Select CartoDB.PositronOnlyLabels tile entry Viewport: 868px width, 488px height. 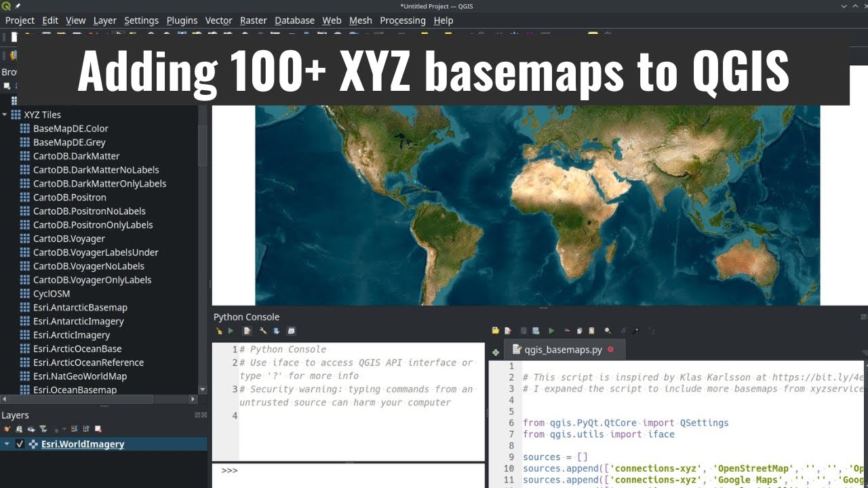(93, 224)
